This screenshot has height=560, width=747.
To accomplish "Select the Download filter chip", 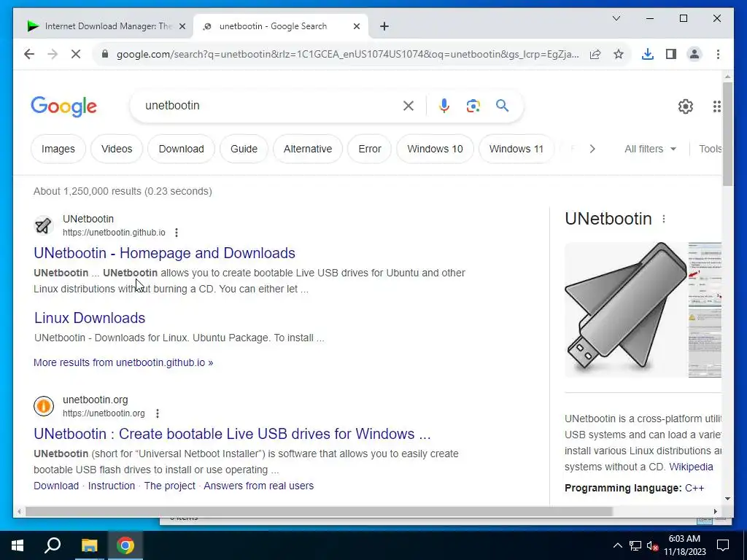I will coord(181,149).
